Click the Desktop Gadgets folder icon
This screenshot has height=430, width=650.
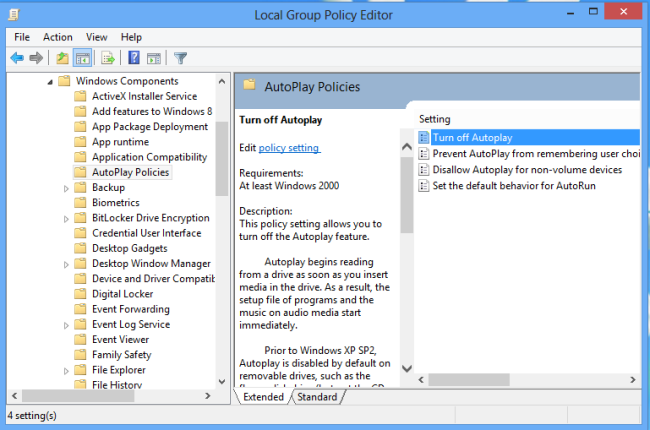(80, 248)
